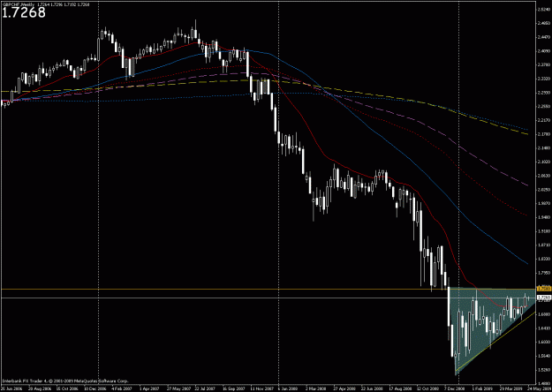Click the white current-price tag on the axis
This screenshot has width=552, height=392.
pos(544,298)
